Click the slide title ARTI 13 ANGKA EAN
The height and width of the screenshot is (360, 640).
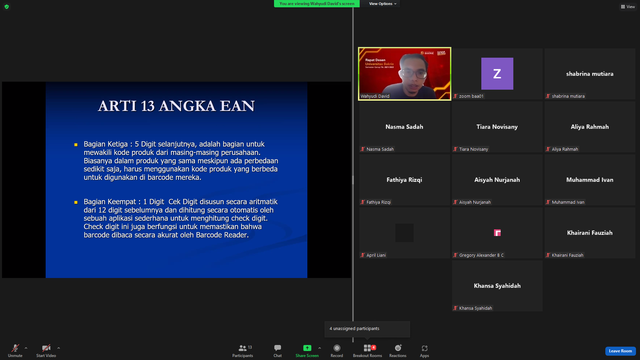[x=176, y=106]
